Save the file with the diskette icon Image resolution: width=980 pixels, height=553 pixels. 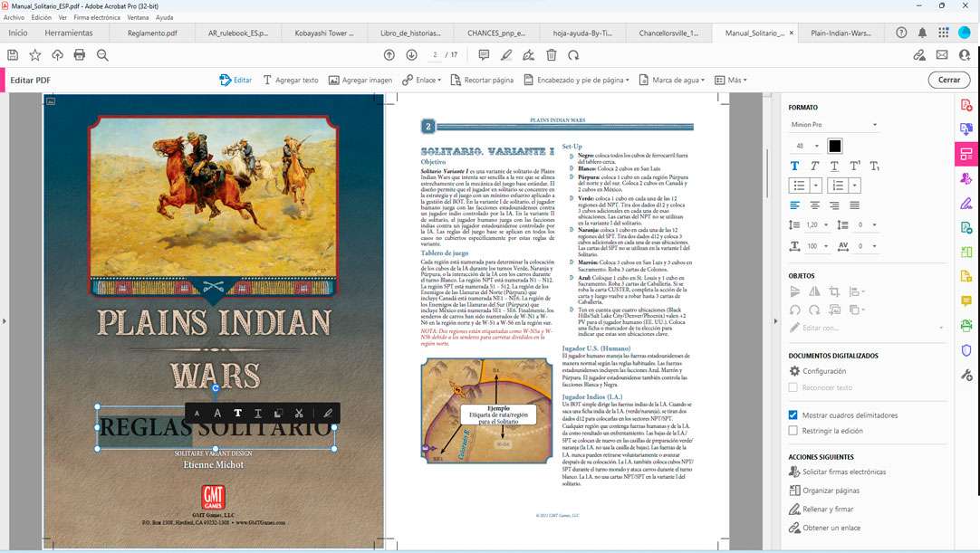click(13, 55)
